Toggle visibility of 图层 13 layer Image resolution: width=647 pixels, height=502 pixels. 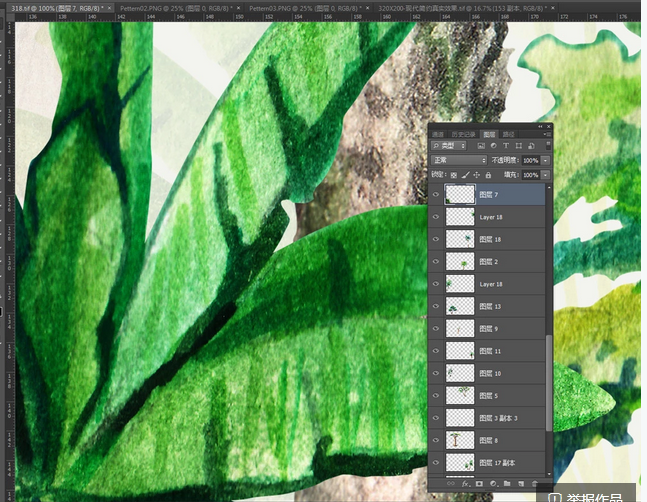click(x=436, y=307)
